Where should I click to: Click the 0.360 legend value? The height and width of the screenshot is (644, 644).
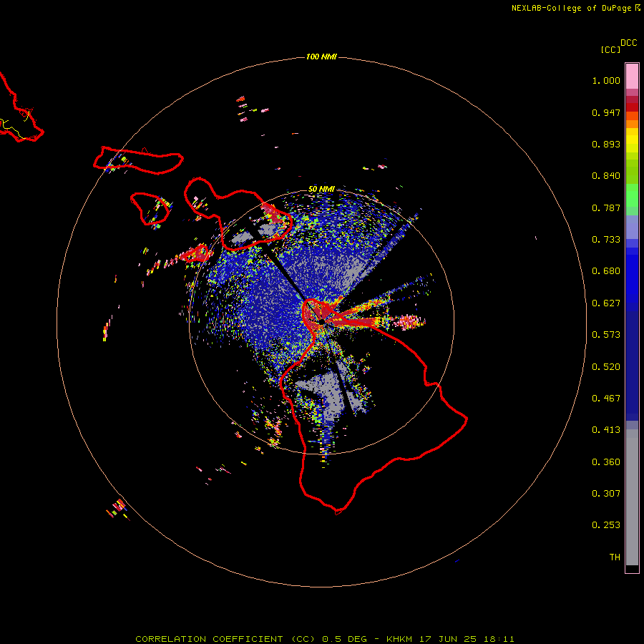click(606, 462)
